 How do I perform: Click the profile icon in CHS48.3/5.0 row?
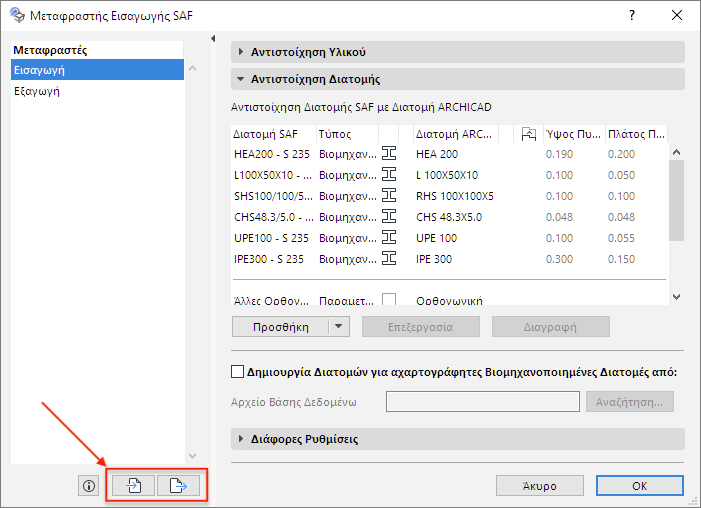point(389,217)
